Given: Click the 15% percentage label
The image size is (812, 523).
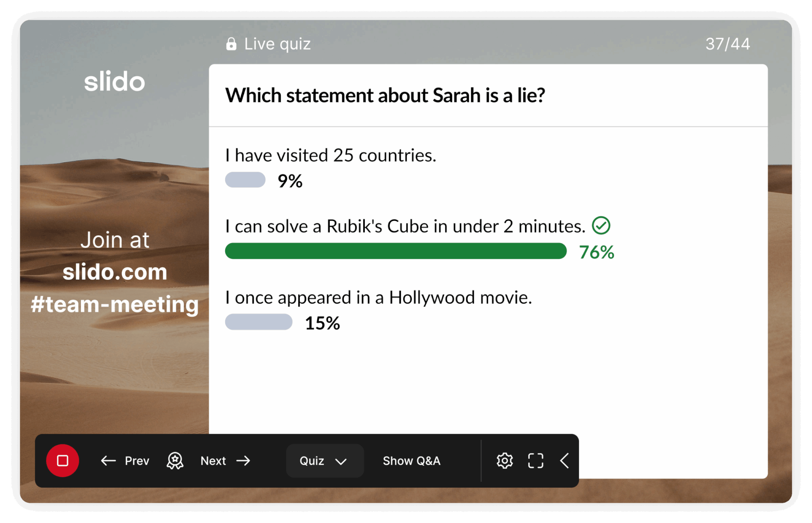Looking at the screenshot, I should (x=322, y=323).
